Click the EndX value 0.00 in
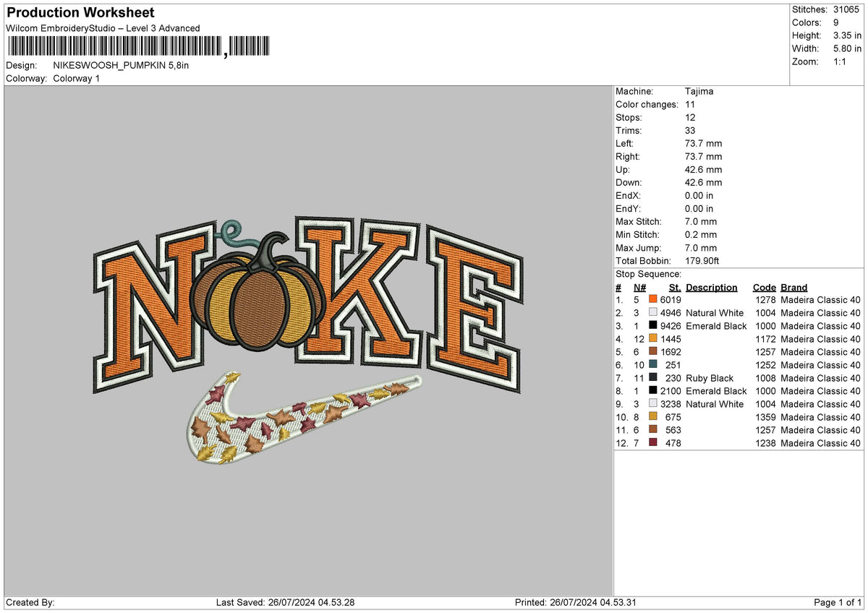The width and height of the screenshot is (868, 613). 699,195
